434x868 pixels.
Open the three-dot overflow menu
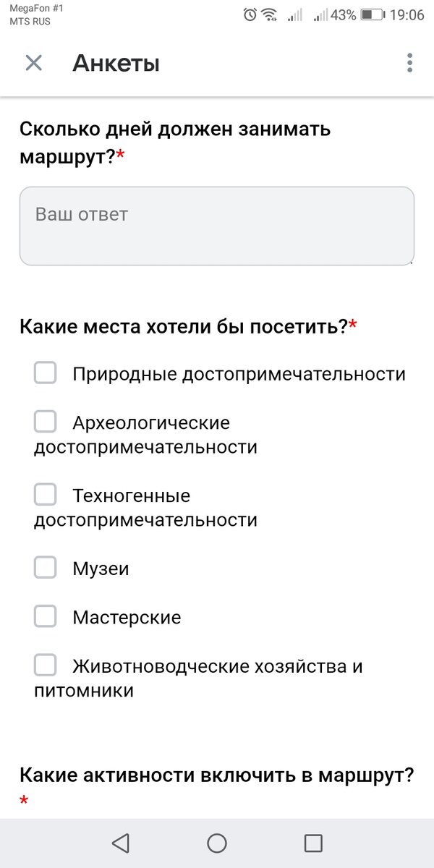click(x=409, y=63)
